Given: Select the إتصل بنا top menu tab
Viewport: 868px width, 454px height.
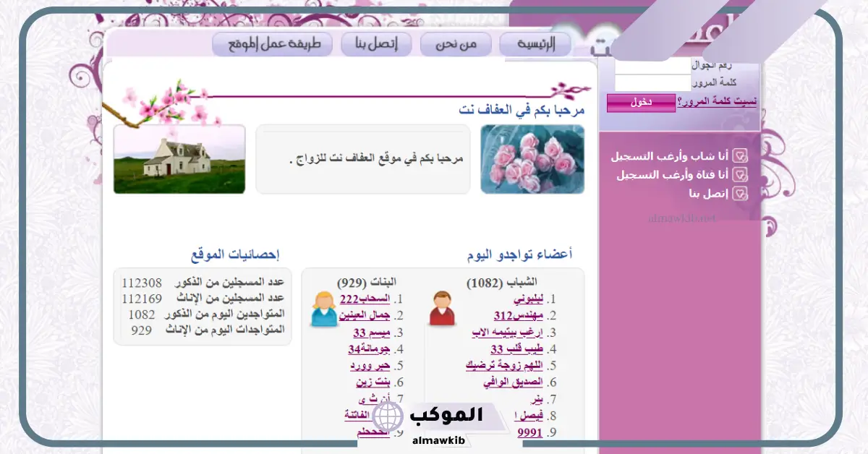Looking at the screenshot, I should pyautogui.click(x=376, y=44).
